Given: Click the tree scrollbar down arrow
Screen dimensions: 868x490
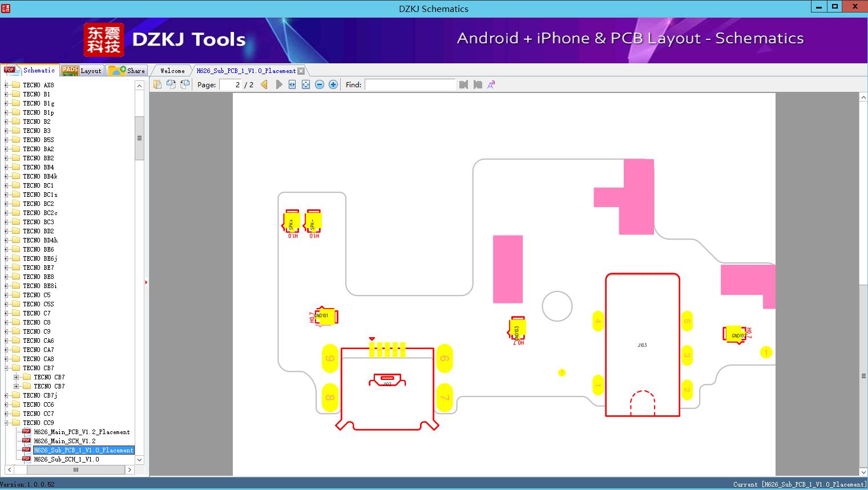Looking at the screenshot, I should (x=139, y=460).
